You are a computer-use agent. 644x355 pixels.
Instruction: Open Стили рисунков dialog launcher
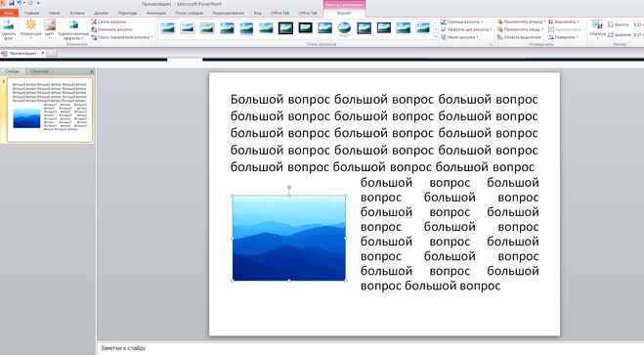491,44
